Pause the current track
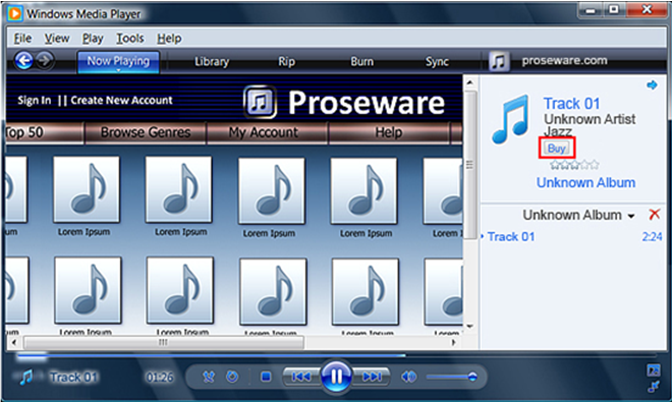 pos(336,377)
